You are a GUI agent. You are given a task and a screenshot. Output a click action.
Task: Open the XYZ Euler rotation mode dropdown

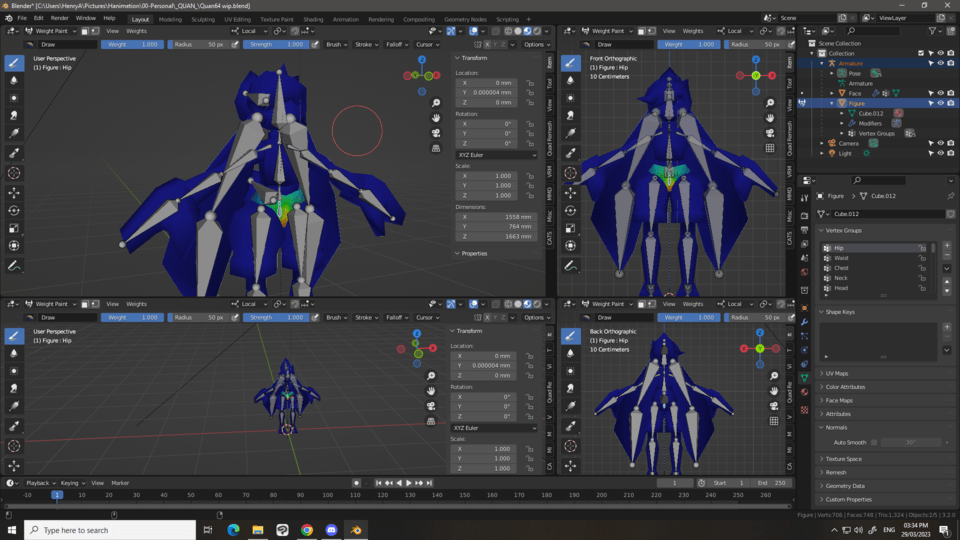(x=495, y=155)
